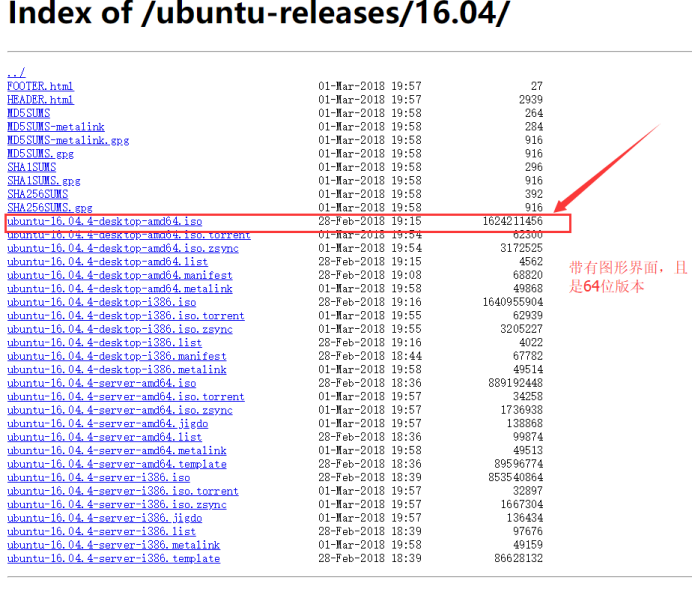Download ubuntu-16.04.4-server-i386.iso
Image resolution: width=693 pixels, height=610 pixels.
point(99,477)
